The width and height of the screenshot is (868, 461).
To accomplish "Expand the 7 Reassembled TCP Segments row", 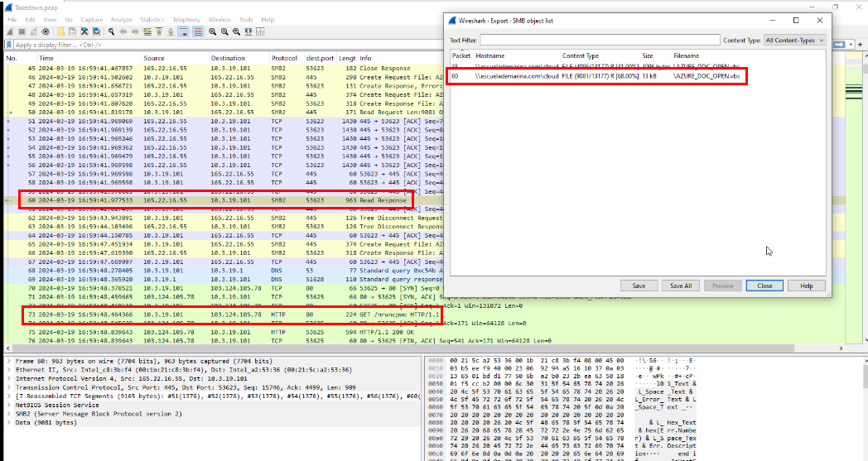I will pos(9,396).
